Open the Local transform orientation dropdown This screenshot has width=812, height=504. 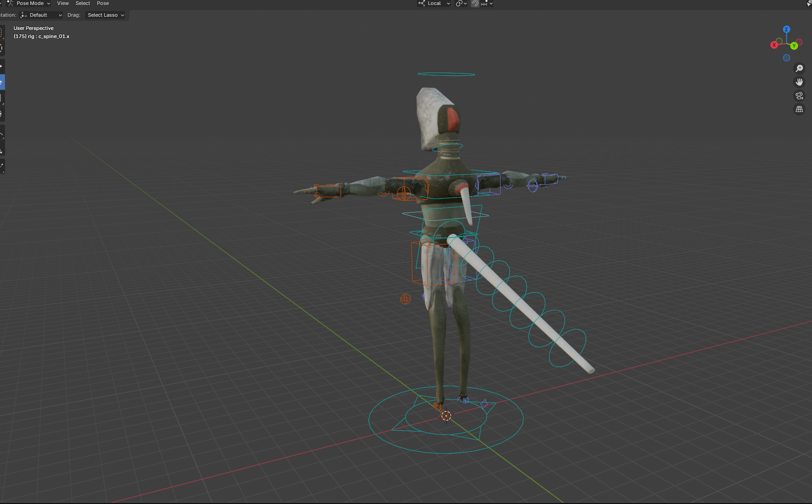pos(434,3)
